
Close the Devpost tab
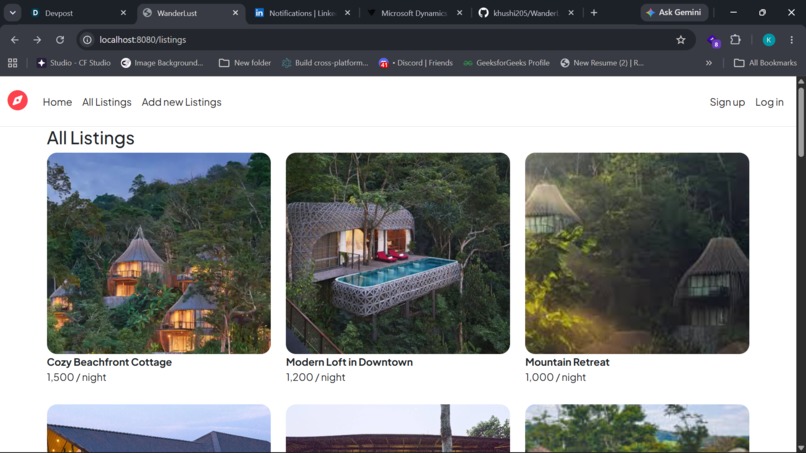[x=123, y=13]
